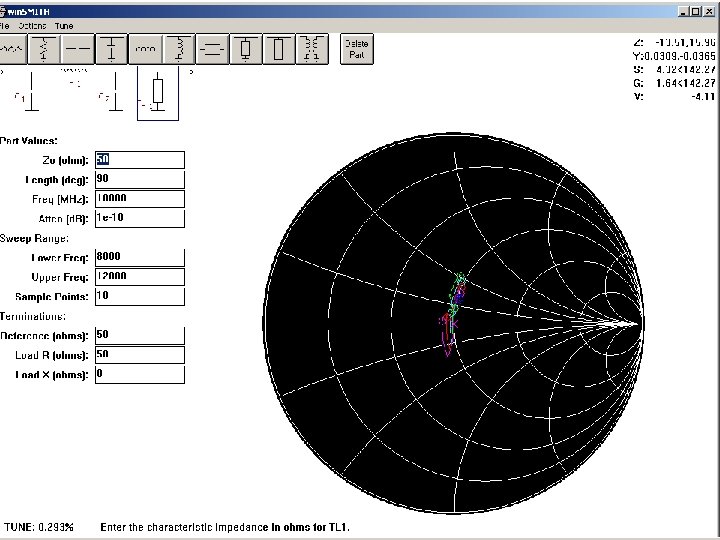Screen dimensions: 720x540
Task: Add a shunt capacitor part
Action: tap(111, 49)
